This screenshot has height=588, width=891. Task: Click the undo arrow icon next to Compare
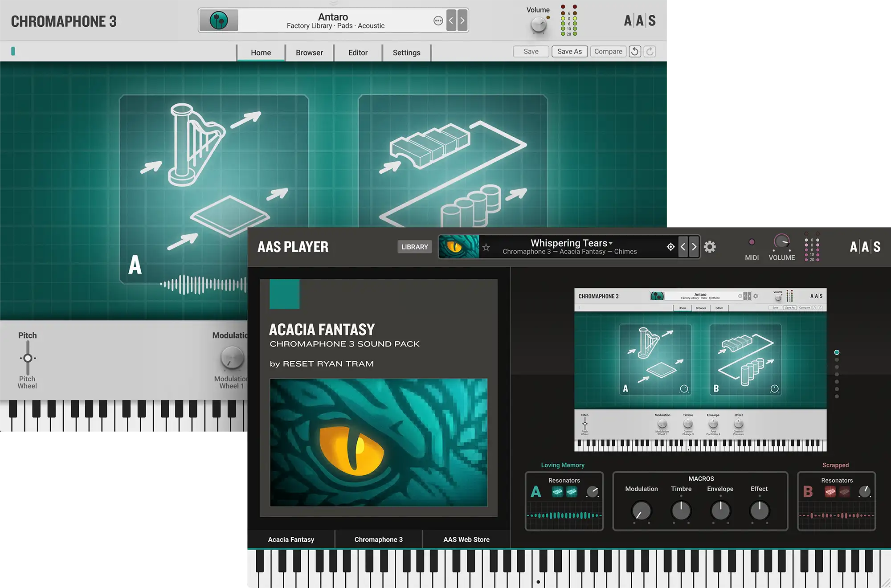coord(635,51)
